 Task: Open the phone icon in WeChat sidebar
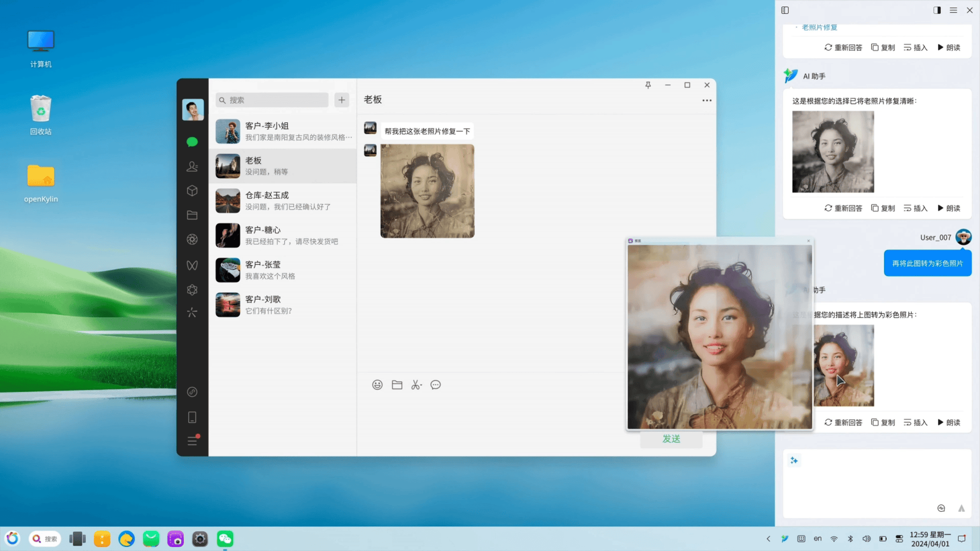(192, 417)
